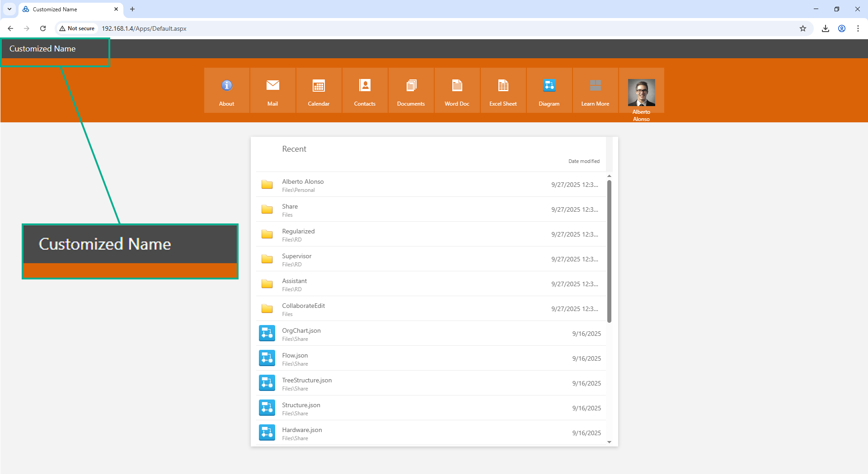The height and width of the screenshot is (474, 868).
Task: Open the Share folder in Recent
Action: [290, 207]
